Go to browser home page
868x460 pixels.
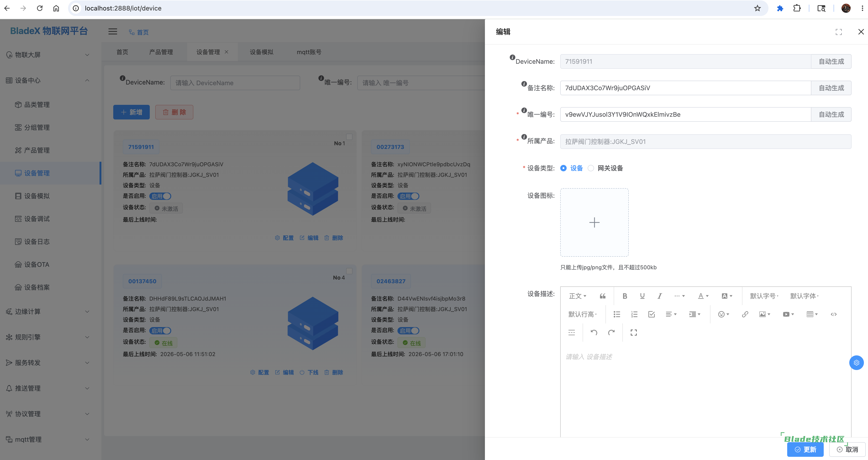56,8
